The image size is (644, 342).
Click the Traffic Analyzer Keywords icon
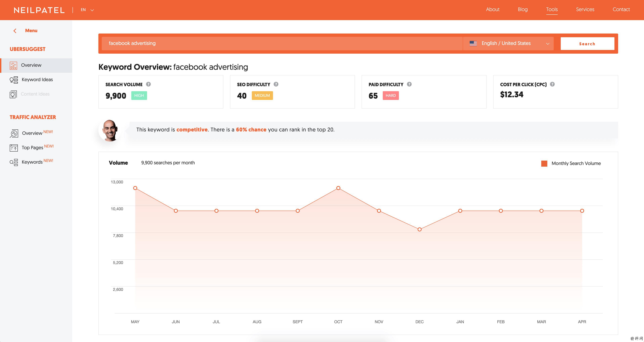(x=14, y=162)
